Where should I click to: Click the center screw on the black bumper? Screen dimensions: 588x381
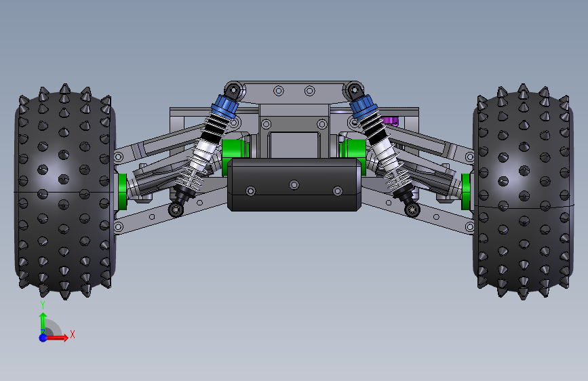click(294, 185)
